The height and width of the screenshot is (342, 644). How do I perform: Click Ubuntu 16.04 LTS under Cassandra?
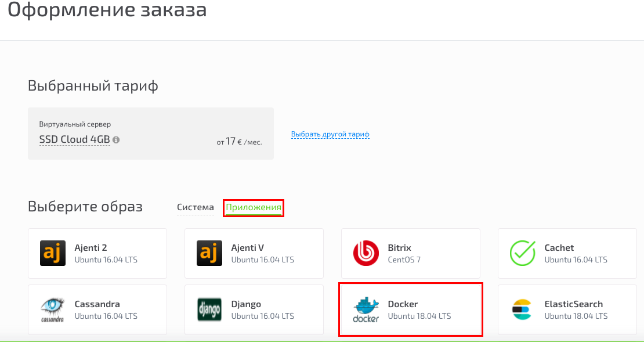pyautogui.click(x=106, y=316)
